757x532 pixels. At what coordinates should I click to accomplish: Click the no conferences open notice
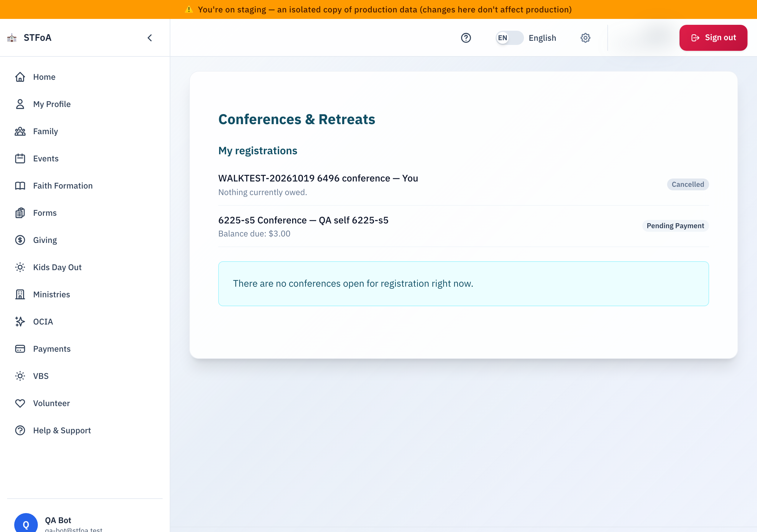coord(463,284)
